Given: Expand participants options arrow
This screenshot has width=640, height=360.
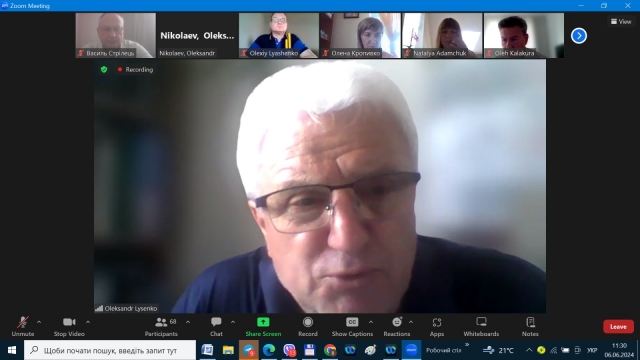Looking at the screenshot, I should pyautogui.click(x=188, y=322).
